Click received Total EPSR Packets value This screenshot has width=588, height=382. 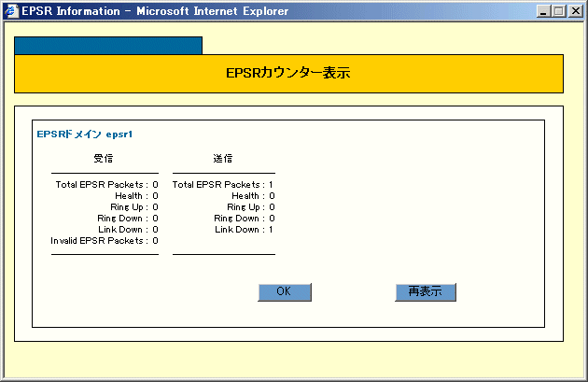pyautogui.click(x=155, y=185)
